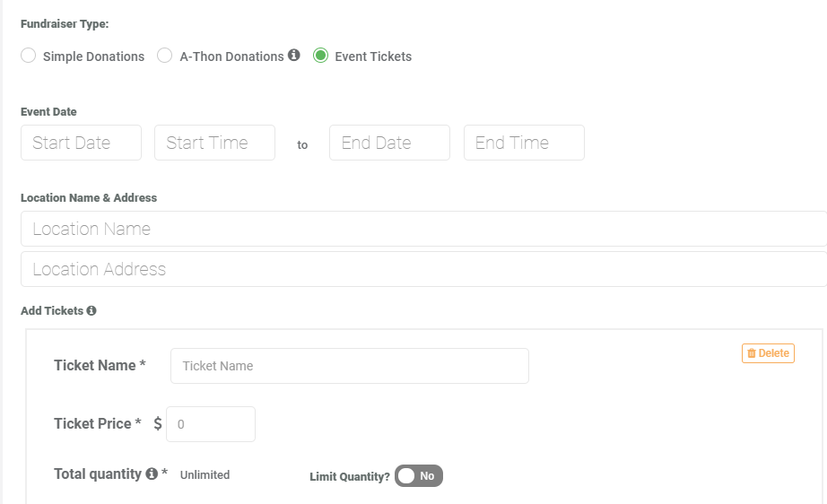This screenshot has height=504, width=827.
Task: Click the trash icon on Delete button
Action: 752,353
